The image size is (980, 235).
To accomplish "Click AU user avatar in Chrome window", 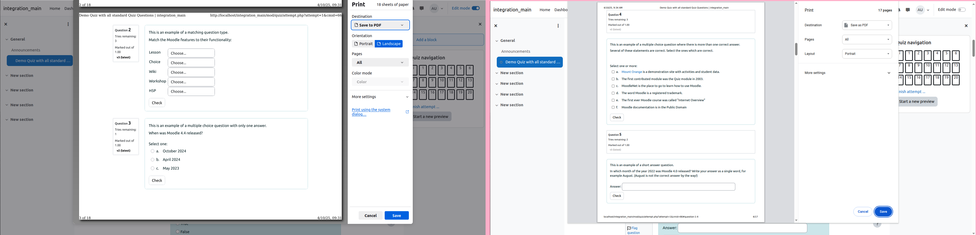I will tap(920, 10).
